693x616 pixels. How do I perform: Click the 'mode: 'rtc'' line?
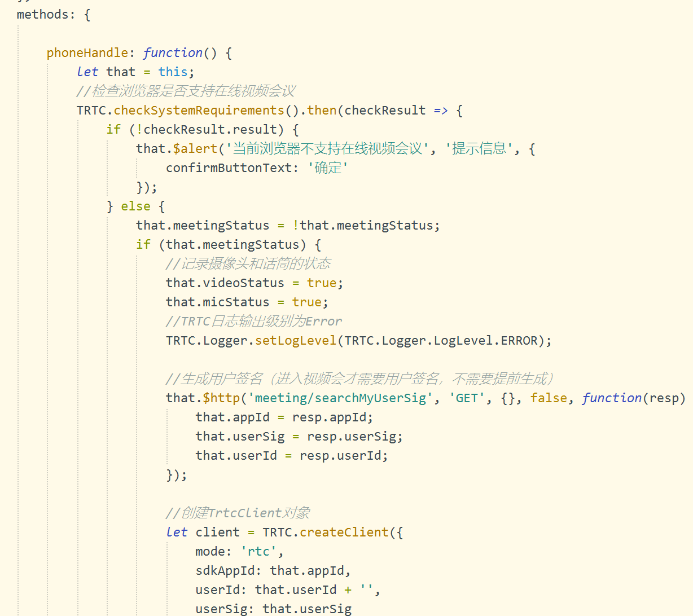click(x=240, y=552)
